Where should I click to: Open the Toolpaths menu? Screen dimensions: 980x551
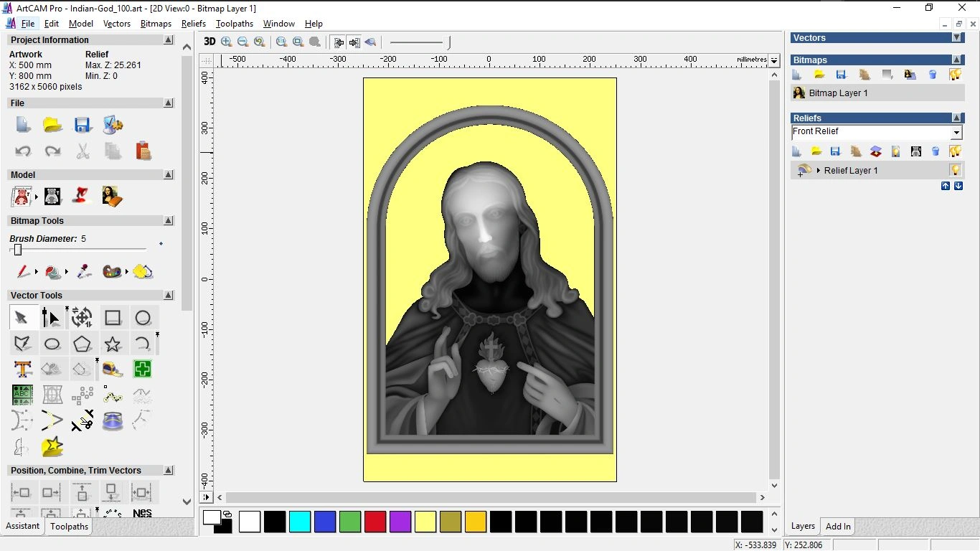234,24
